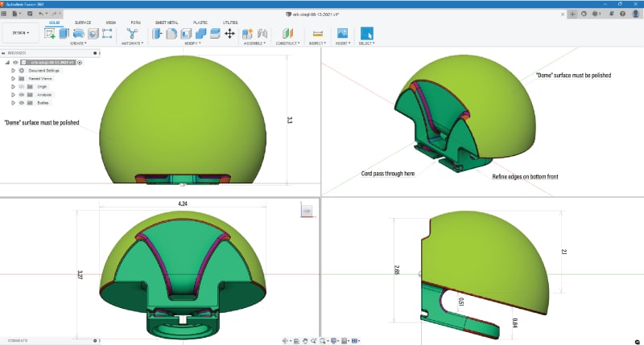Select the Fillet tool
Viewport: 644px width, 345px height.
(x=171, y=34)
